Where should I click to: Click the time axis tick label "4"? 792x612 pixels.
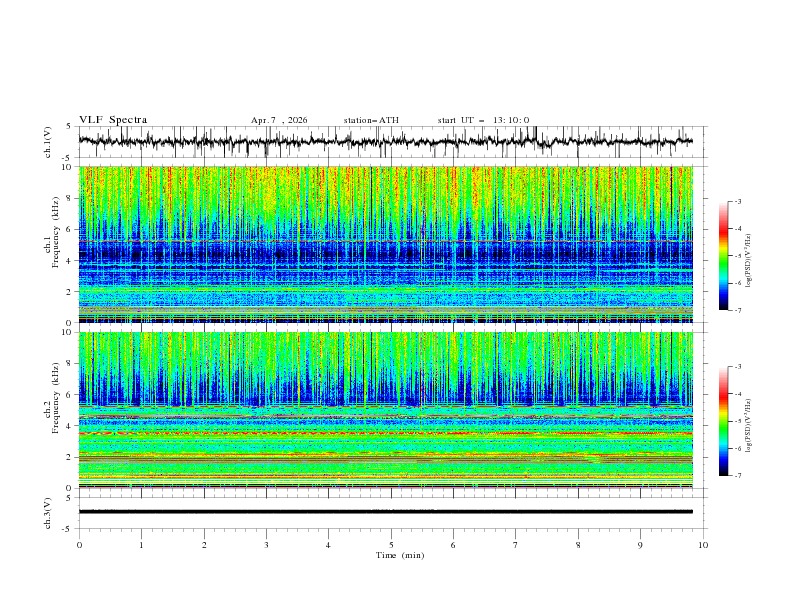tap(329, 545)
